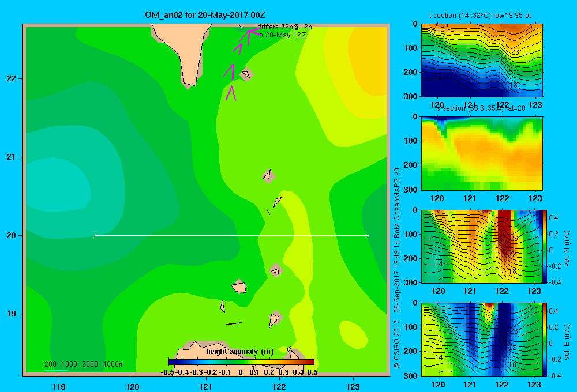The height and width of the screenshot is (392, 577).
Task: Click the velocity N colorbar strip
Action: click(x=545, y=246)
